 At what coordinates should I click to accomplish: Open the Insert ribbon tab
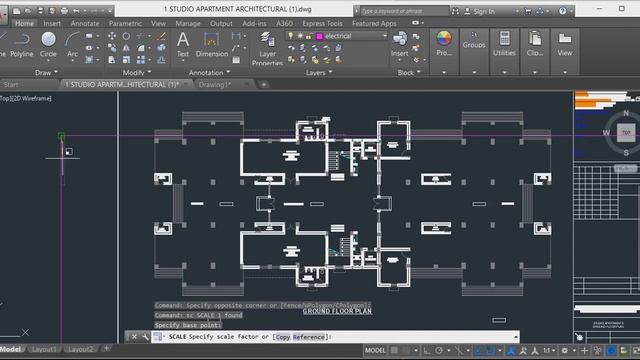52,24
